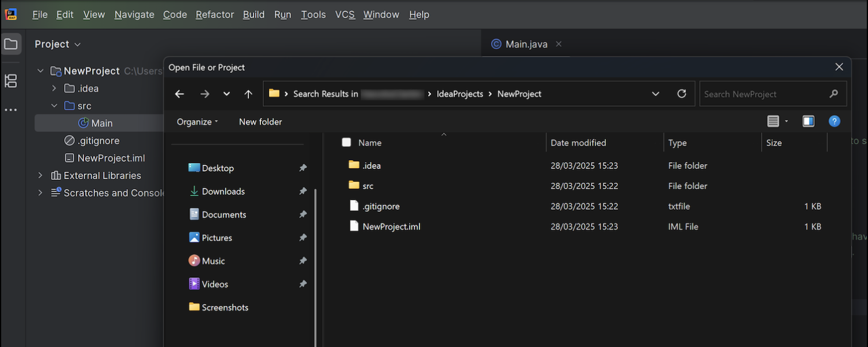Open the Refactor menu
This screenshot has height=347, width=868.
215,14
